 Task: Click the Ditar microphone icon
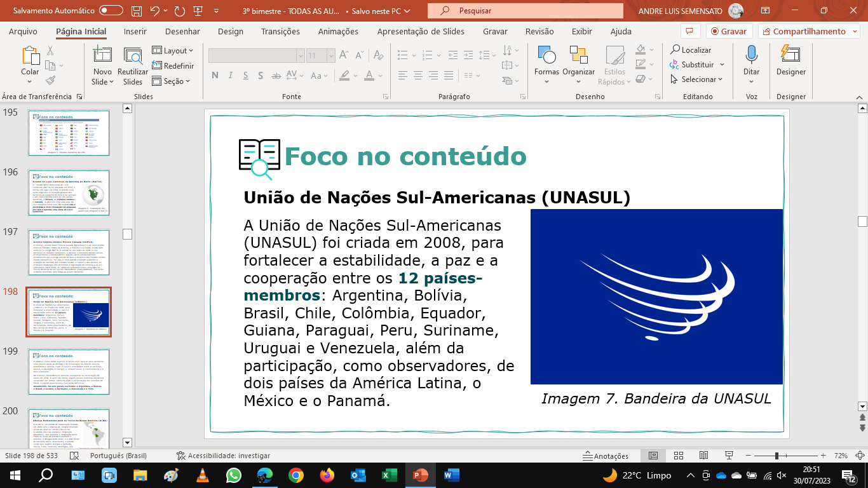coord(752,55)
